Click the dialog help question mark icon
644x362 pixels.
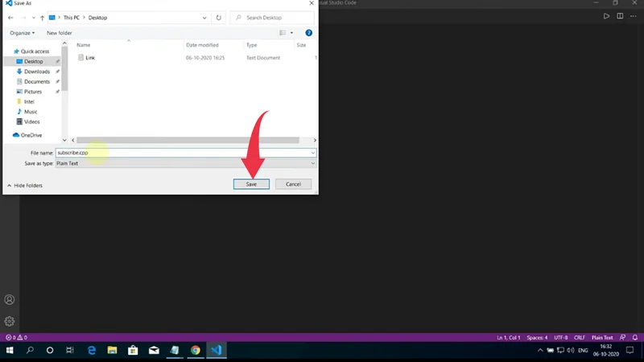tap(309, 33)
